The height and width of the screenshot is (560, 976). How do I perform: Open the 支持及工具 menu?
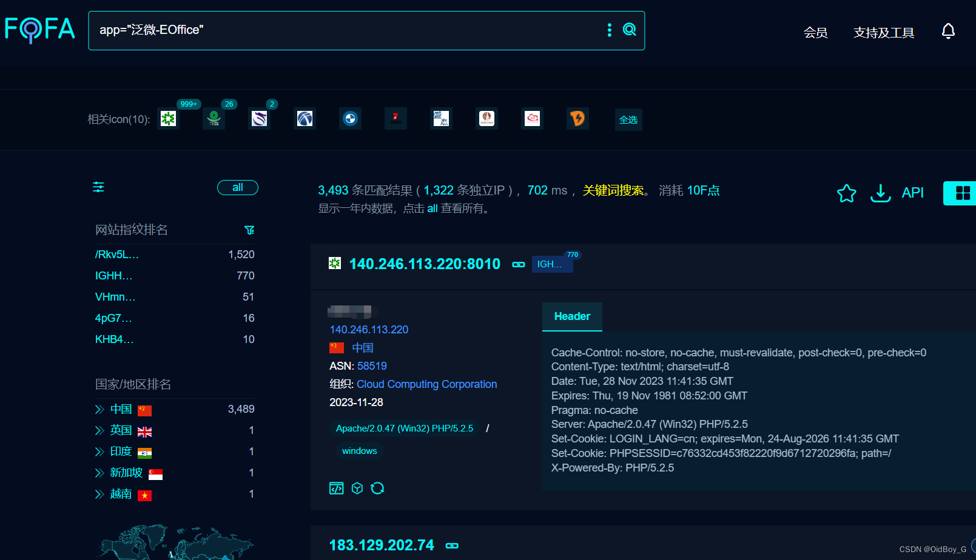click(x=883, y=33)
